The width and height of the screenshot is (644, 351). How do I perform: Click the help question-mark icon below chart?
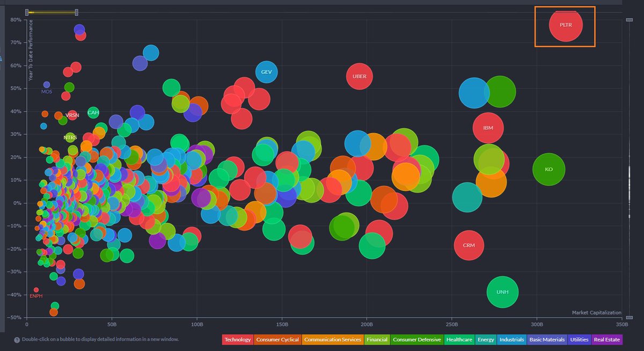point(17,340)
